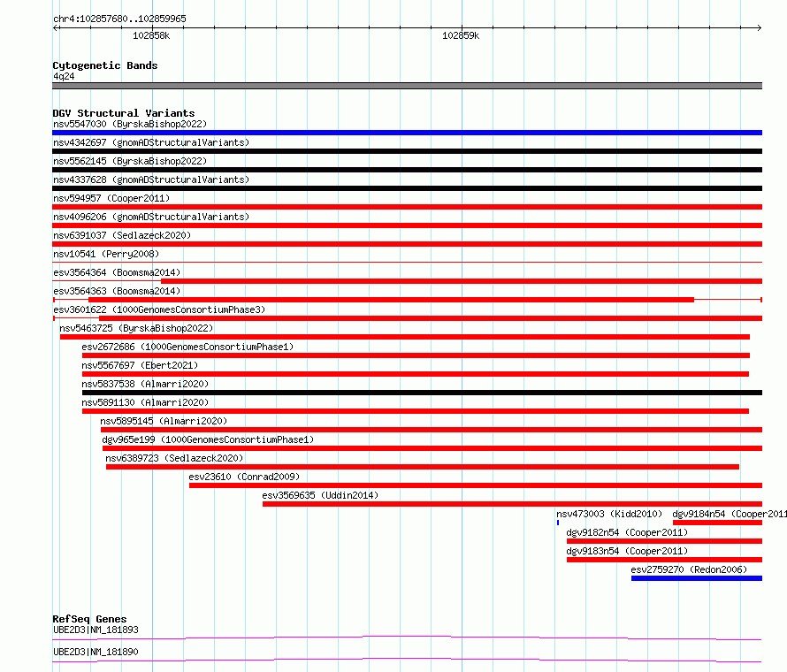Screen dimensions: 787x672
Task: Click nsv5463725 (ByrskaBishop2022) label
Action: (136, 328)
